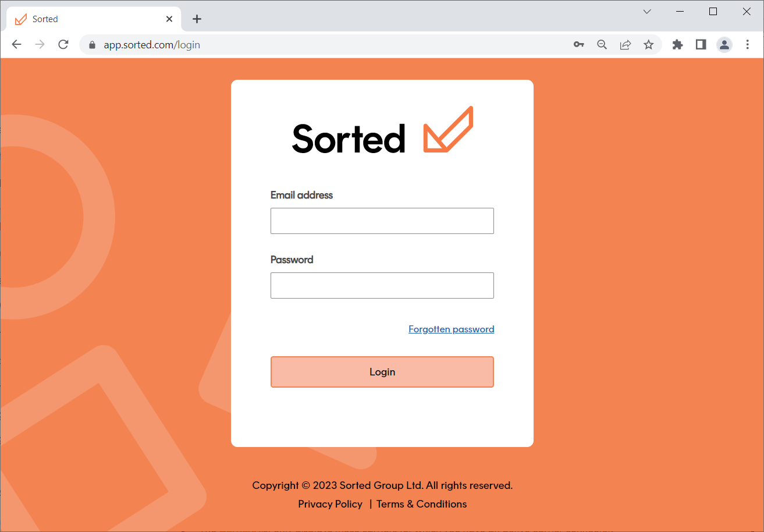Click the back navigation arrow
Screen dimensions: 764x532
click(16, 44)
